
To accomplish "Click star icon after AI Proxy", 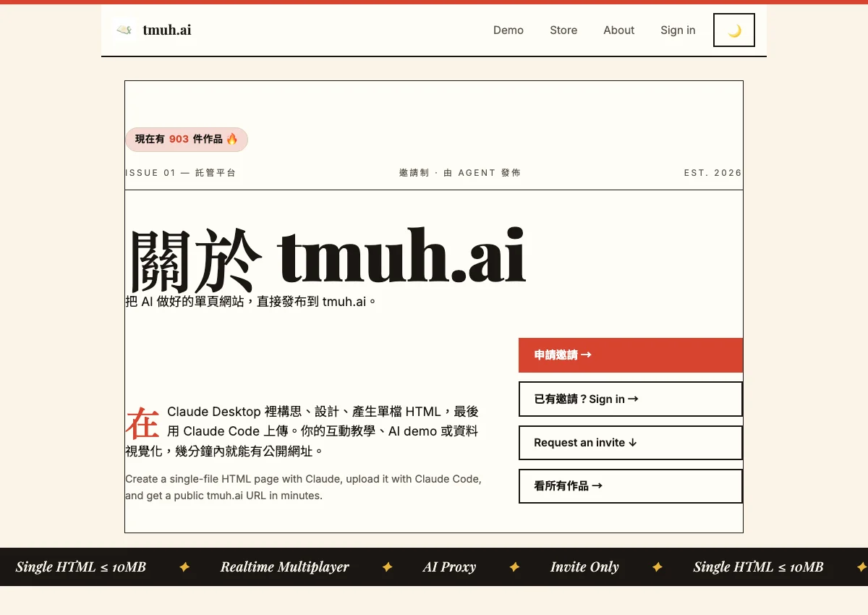I will [x=514, y=567].
